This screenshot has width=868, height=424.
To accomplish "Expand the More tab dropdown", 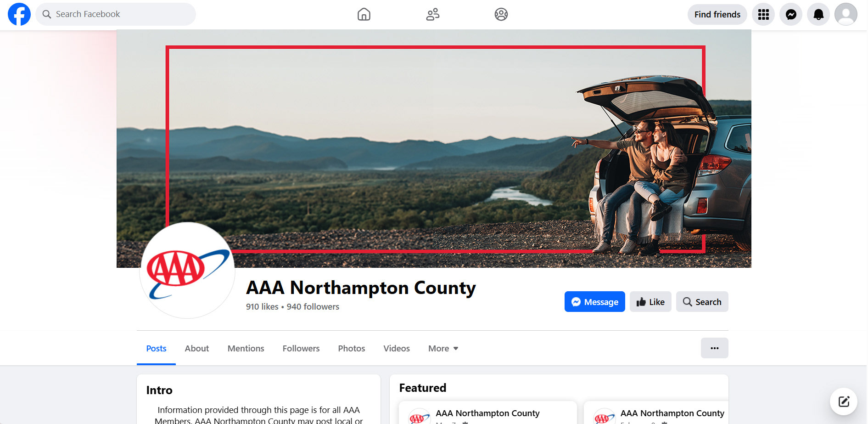I will (443, 348).
